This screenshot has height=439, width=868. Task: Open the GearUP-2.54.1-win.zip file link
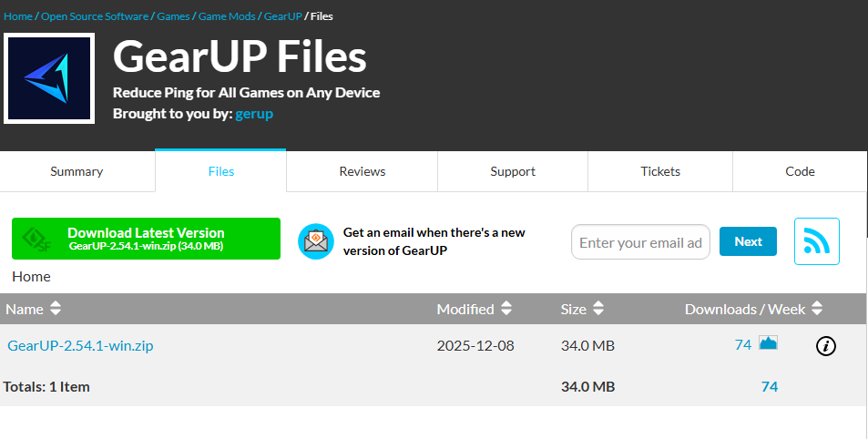[x=80, y=345]
